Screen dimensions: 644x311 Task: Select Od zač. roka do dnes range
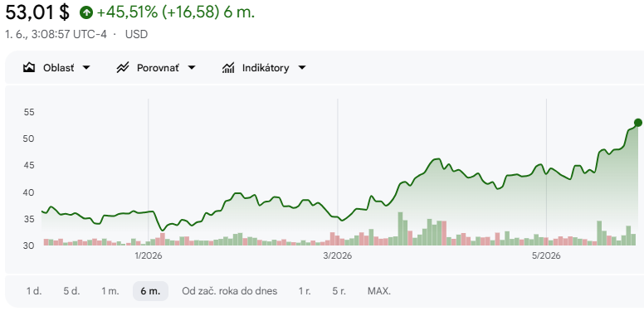230,291
